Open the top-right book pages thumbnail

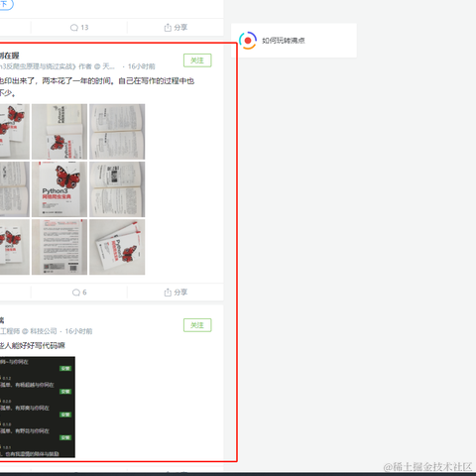(117, 132)
